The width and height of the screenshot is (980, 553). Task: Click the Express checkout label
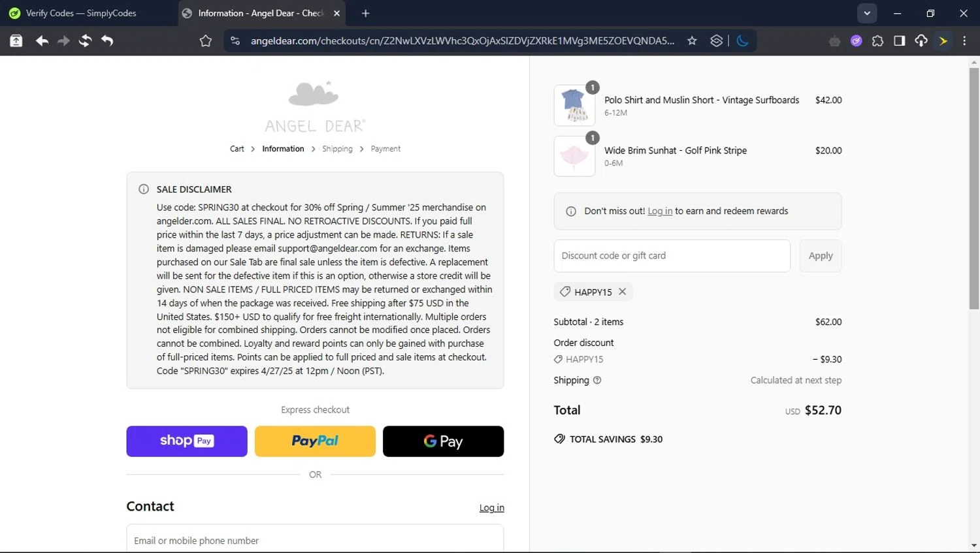tap(315, 410)
